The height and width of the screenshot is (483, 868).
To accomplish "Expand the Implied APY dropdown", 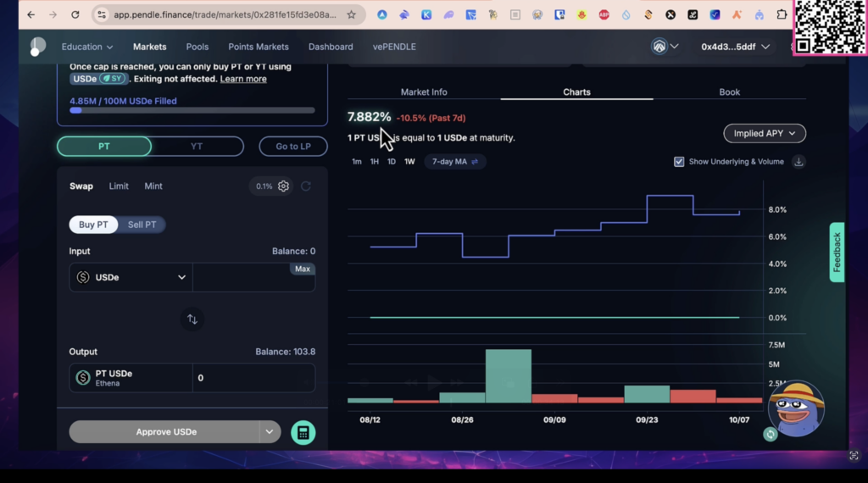I will tap(764, 133).
